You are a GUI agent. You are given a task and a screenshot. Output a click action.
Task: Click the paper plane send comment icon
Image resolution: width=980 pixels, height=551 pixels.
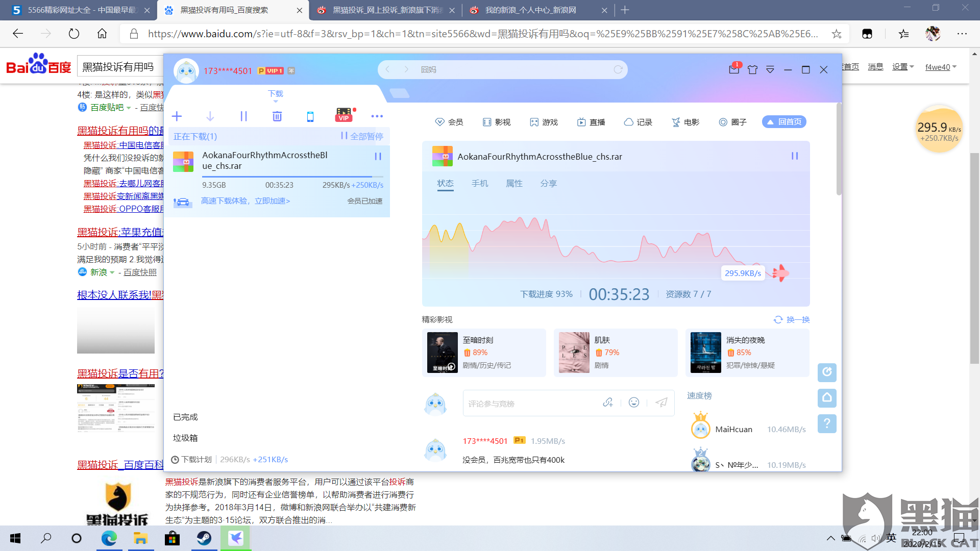(x=661, y=403)
